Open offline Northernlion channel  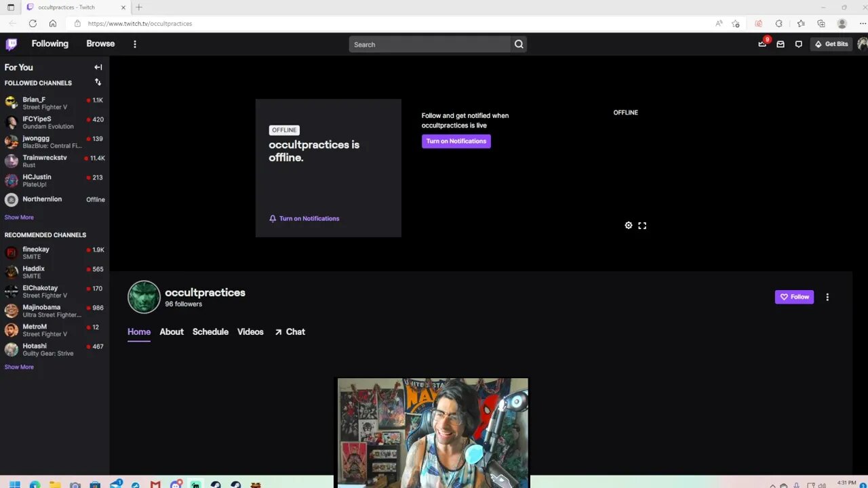[54, 199]
